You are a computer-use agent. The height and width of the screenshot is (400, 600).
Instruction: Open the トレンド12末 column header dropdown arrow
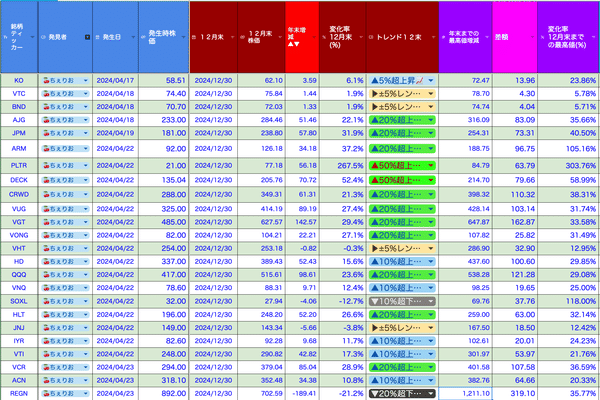(x=434, y=37)
